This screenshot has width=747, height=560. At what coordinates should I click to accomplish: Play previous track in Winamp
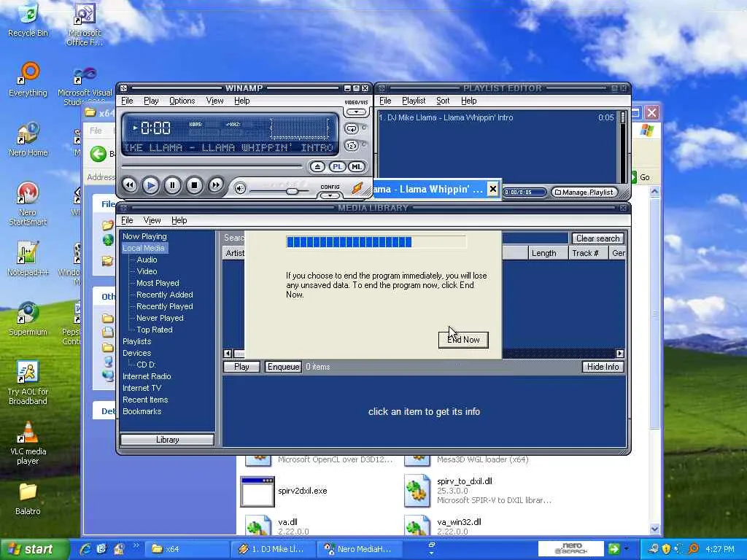(x=130, y=184)
